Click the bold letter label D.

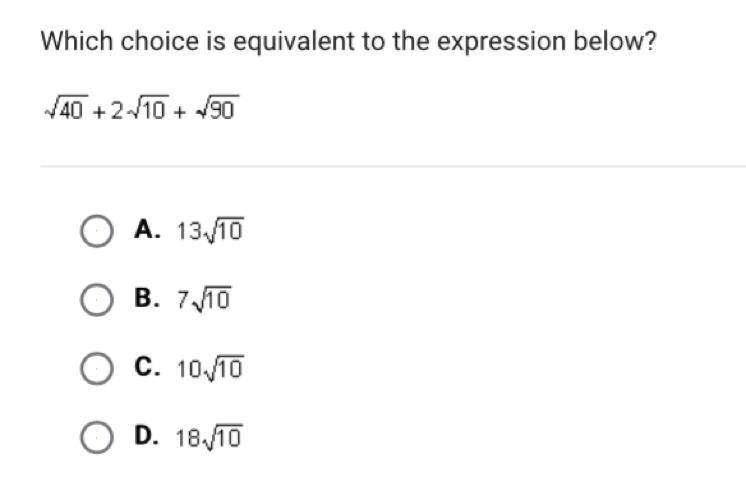tap(147, 436)
